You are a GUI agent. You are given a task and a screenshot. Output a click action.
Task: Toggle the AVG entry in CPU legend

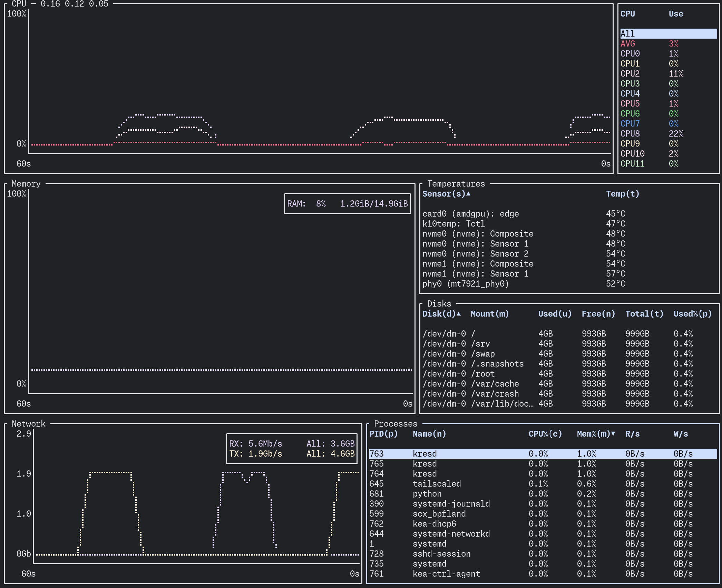point(627,44)
